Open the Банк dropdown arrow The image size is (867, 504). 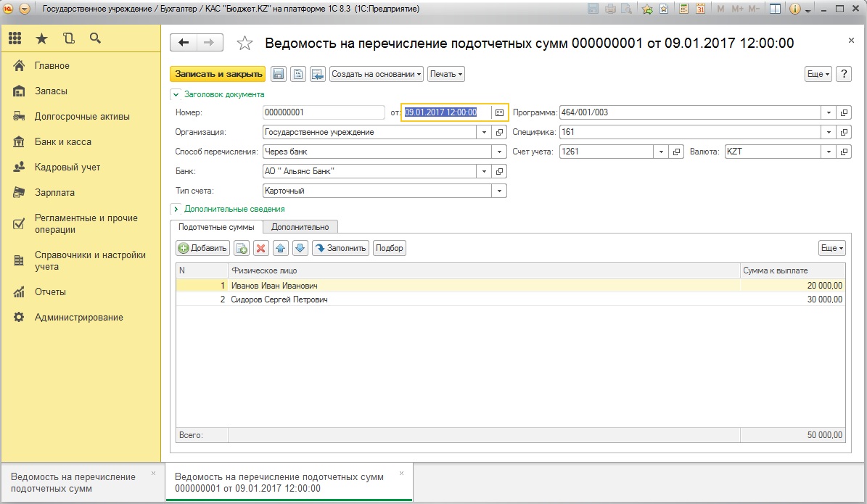(484, 171)
